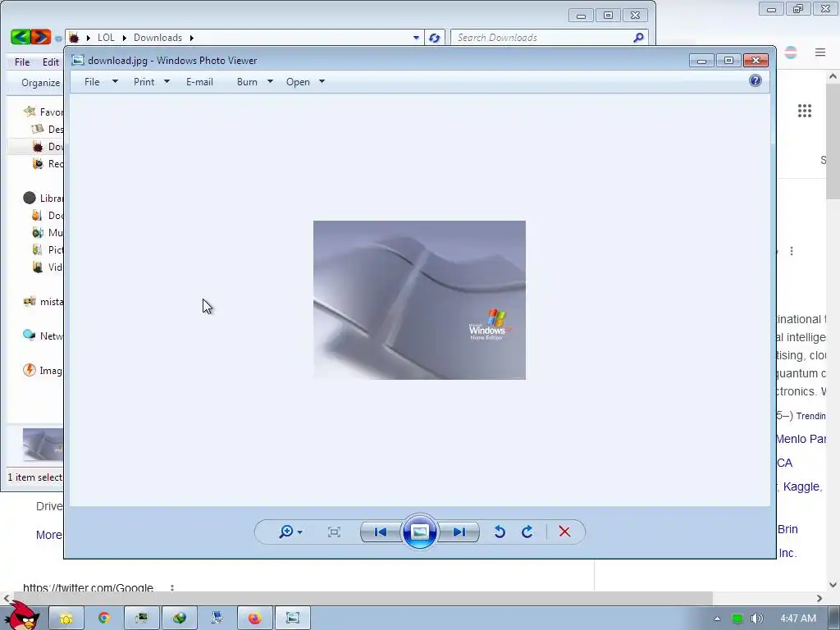Click Organize in Explorer toolbar
The width and height of the screenshot is (840, 630).
tap(41, 83)
